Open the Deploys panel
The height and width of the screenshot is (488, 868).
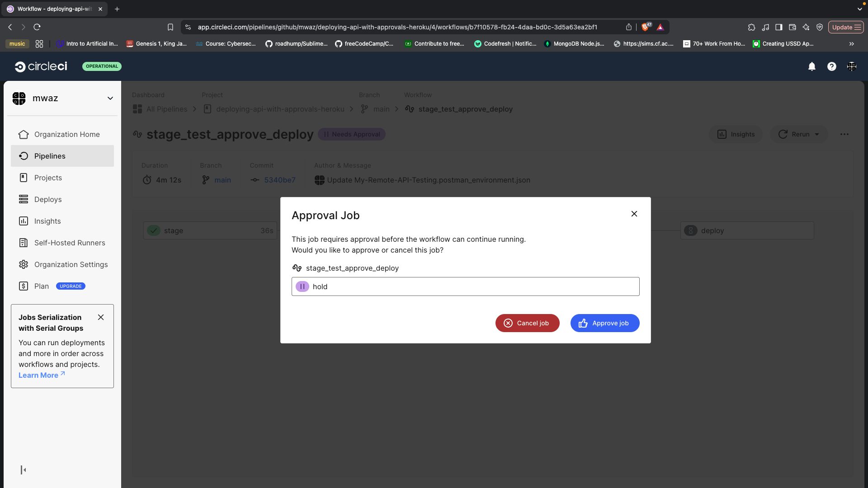pos(48,199)
